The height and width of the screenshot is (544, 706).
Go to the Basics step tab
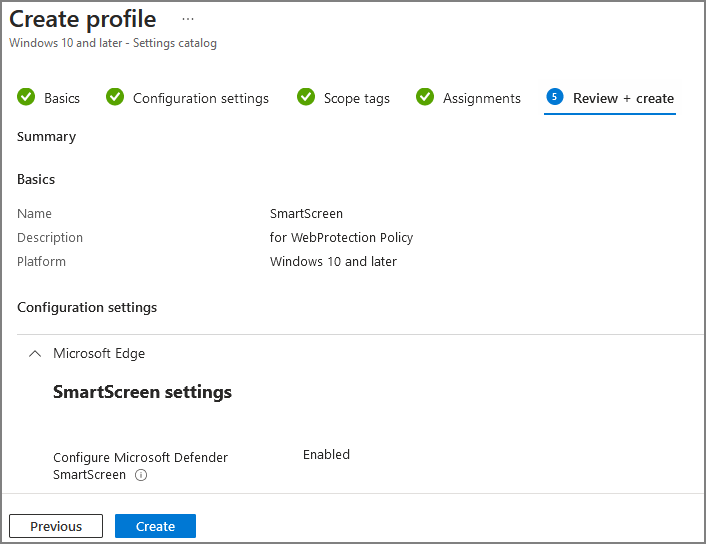click(49, 98)
